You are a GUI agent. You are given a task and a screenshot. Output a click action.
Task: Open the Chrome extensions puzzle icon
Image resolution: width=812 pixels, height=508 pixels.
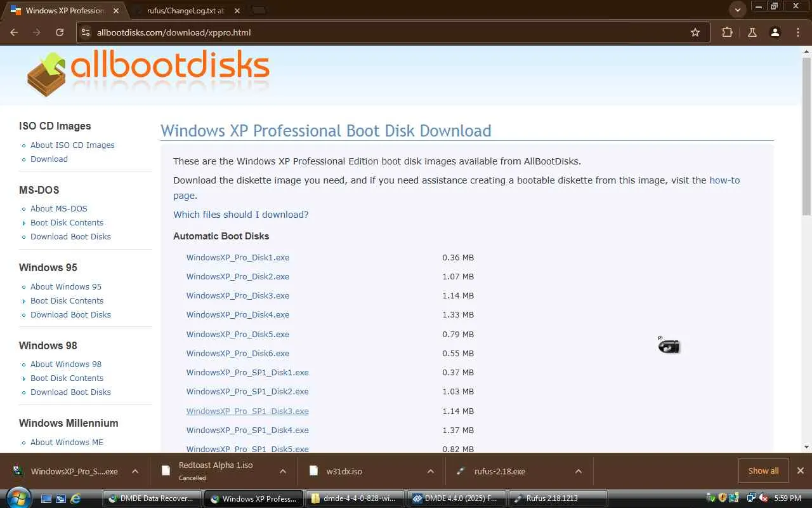(727, 32)
